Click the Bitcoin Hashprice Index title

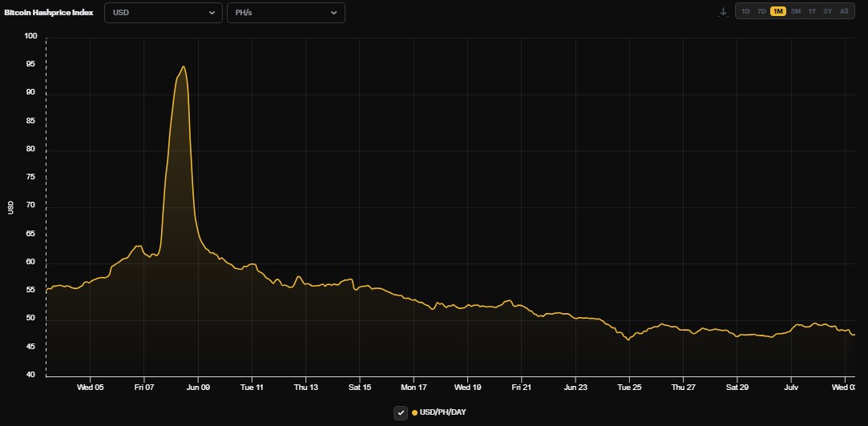click(x=48, y=13)
